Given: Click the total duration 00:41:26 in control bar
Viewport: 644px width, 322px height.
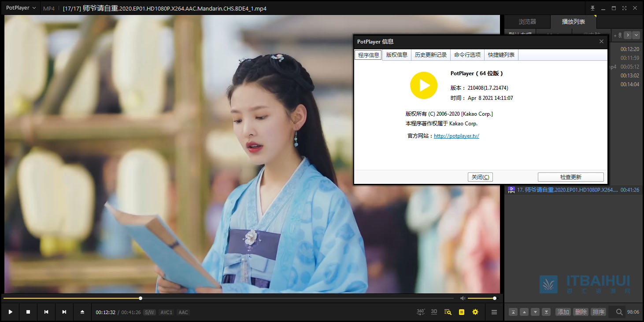Looking at the screenshot, I should [131, 312].
